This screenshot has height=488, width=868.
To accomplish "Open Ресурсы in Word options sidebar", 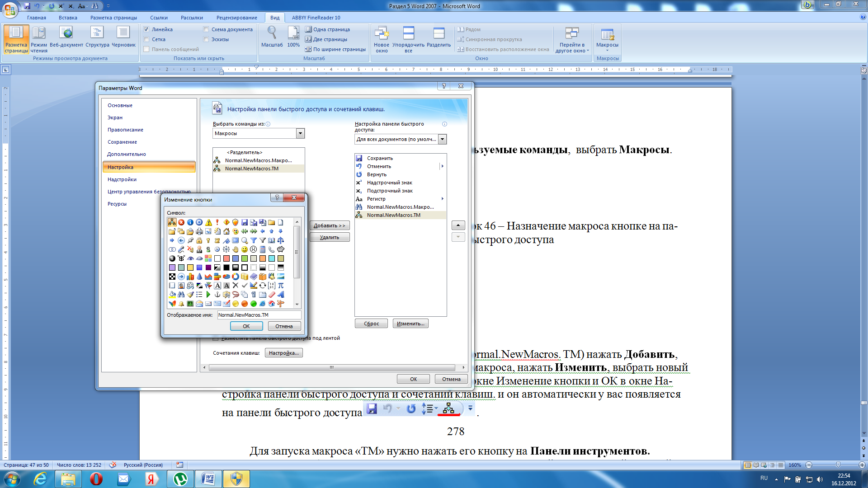I will (x=117, y=204).
